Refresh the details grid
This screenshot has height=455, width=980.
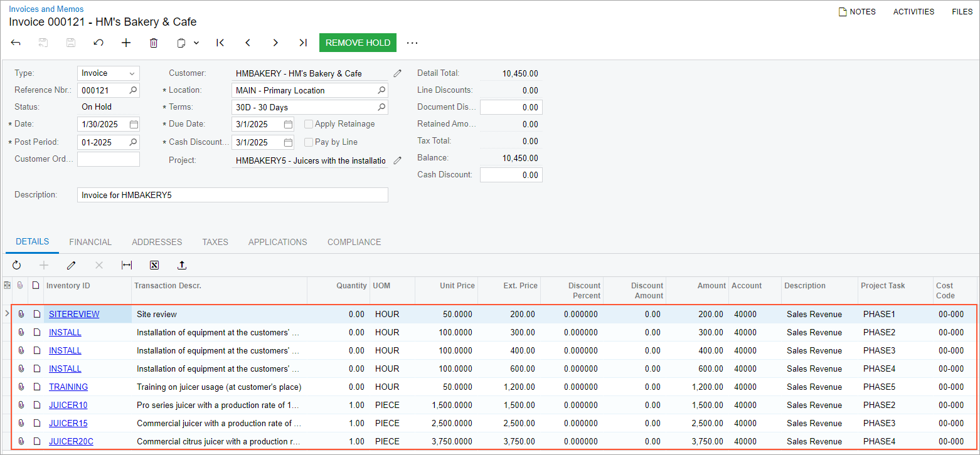pos(16,265)
